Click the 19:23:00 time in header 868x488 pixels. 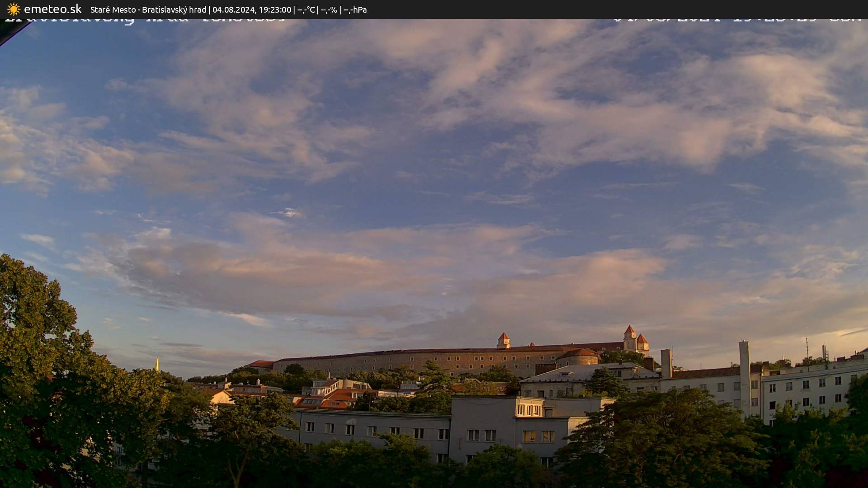pyautogui.click(x=274, y=9)
